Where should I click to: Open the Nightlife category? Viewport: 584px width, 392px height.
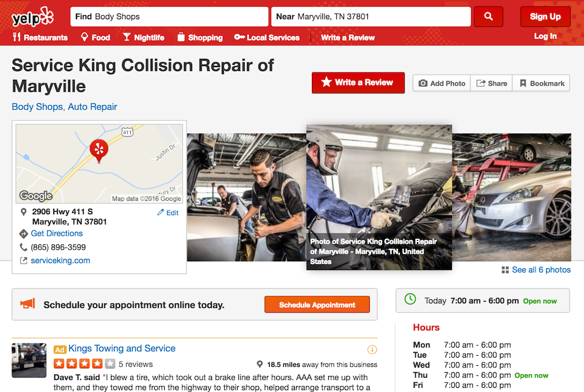(144, 37)
